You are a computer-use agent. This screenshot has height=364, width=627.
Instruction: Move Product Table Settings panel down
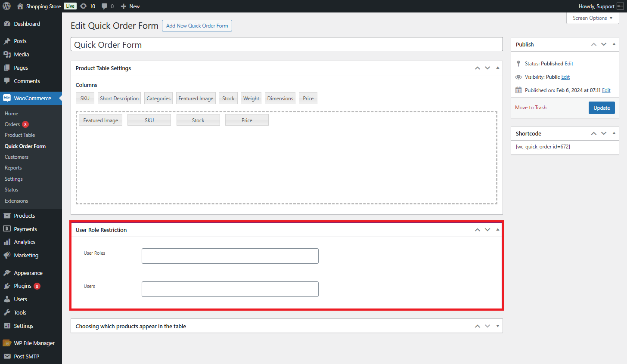487,68
